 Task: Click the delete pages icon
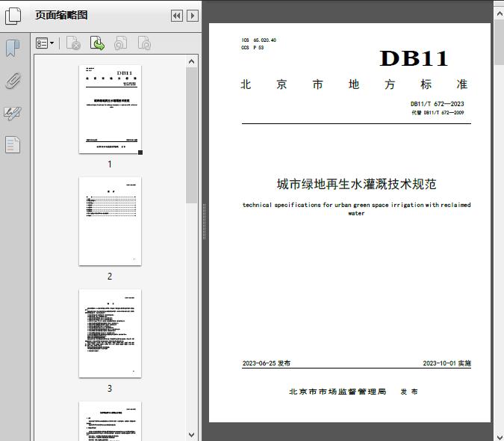coord(73,43)
